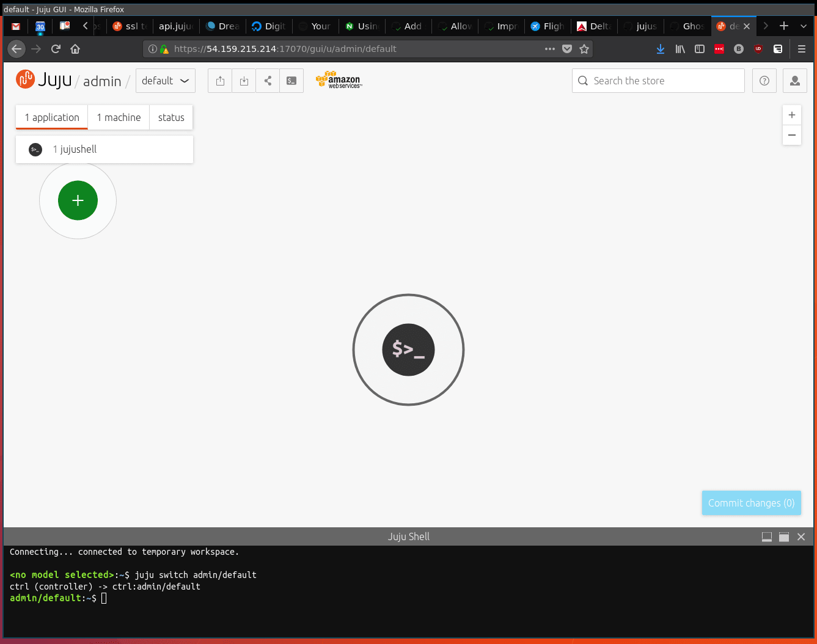Open the default model dropdown
The image size is (817, 644).
(166, 81)
